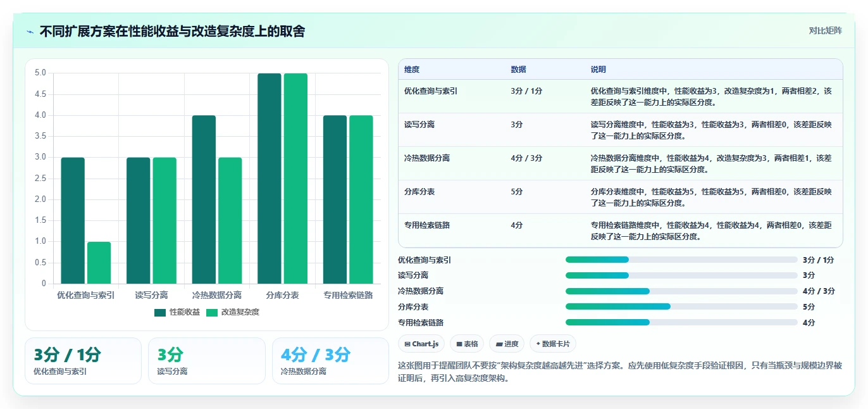Select the 性能收益 bar for 优化查询与索引

(x=73, y=220)
